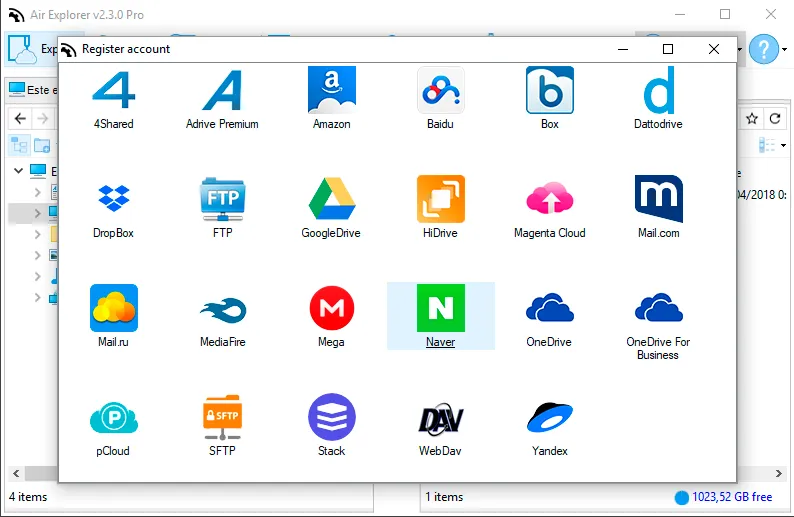Screen dimensions: 794x517
Task: Choose the Mail.com icon
Action: tap(658, 208)
